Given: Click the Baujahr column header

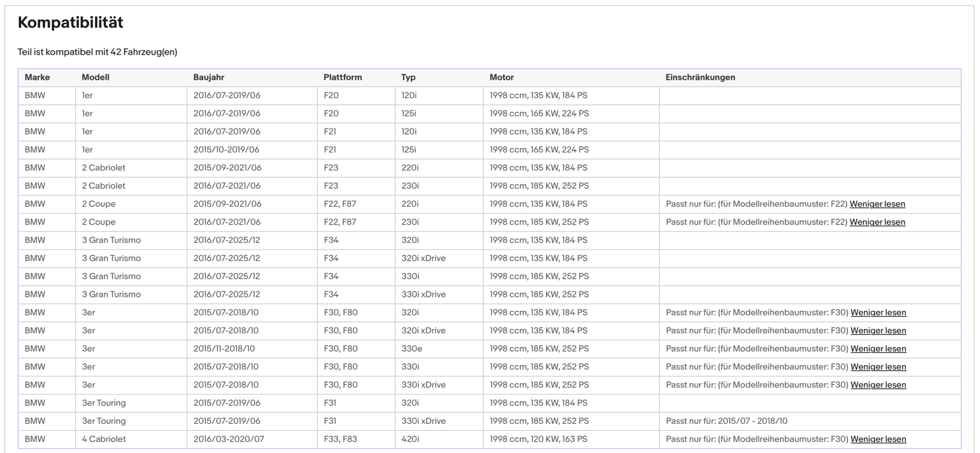Looking at the screenshot, I should 209,77.
